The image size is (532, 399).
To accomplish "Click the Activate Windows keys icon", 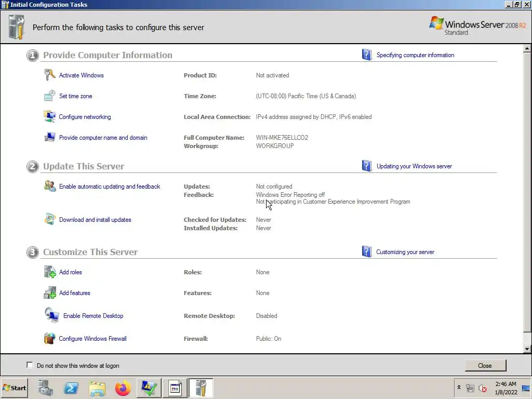I will pyautogui.click(x=49, y=75).
